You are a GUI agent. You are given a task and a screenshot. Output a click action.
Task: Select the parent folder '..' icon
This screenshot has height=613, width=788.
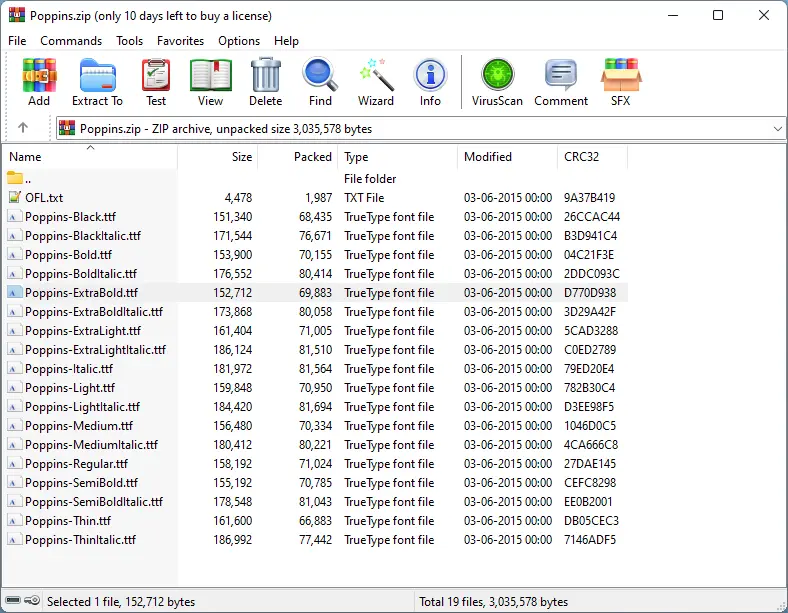[15, 178]
